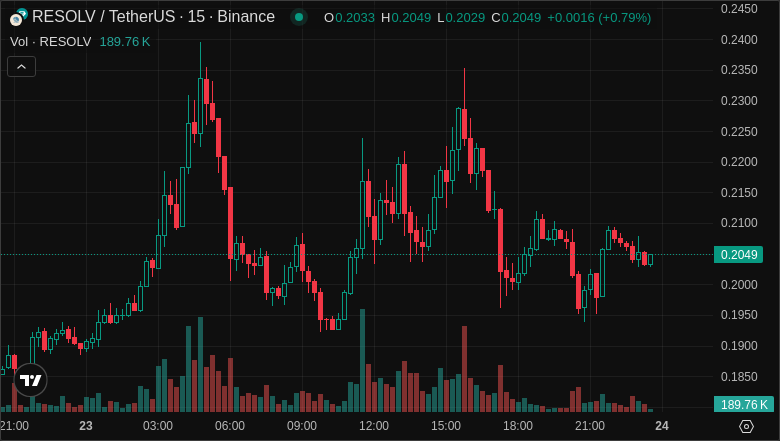Screen dimensions: 780x441
Task: Click the 0.2100 price axis label
Action: pyautogui.click(x=739, y=223)
